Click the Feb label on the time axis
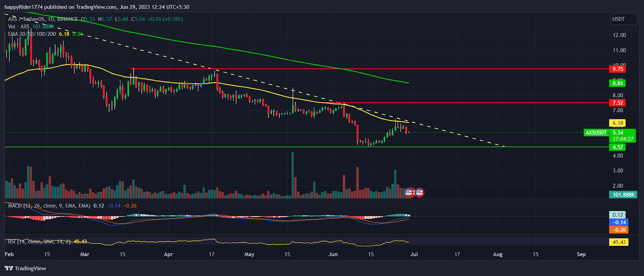The image size is (644, 276). tap(9, 254)
